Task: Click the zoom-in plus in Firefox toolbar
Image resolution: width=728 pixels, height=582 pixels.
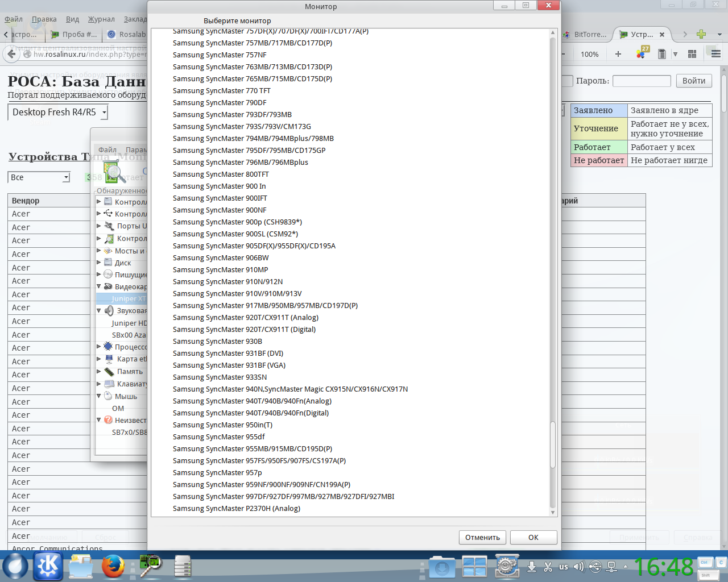Action: tap(618, 54)
